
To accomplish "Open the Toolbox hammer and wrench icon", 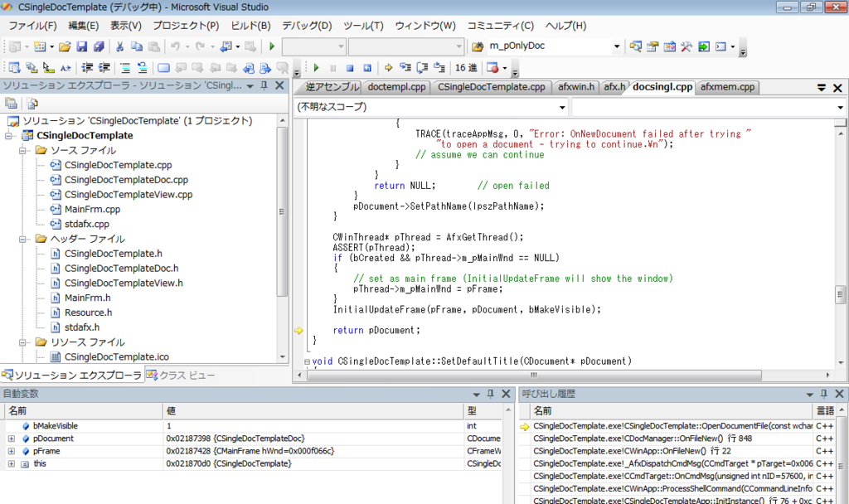I will click(x=686, y=46).
